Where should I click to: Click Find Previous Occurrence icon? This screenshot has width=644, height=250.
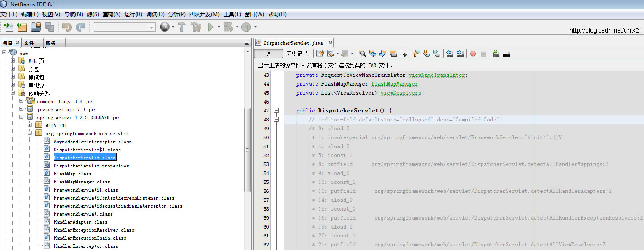click(x=373, y=54)
